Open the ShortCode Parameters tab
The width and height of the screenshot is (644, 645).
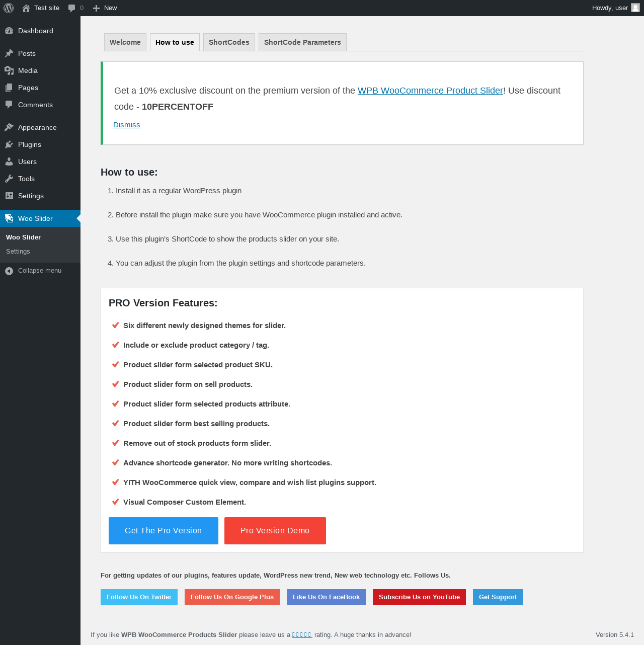pos(302,42)
